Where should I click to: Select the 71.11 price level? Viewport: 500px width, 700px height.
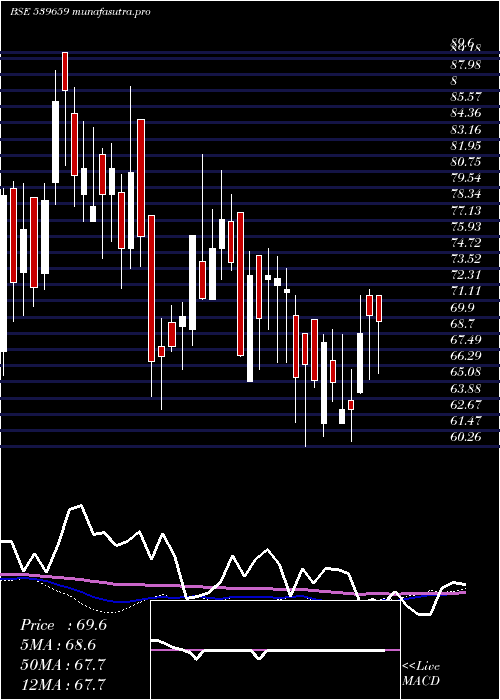pos(466,291)
